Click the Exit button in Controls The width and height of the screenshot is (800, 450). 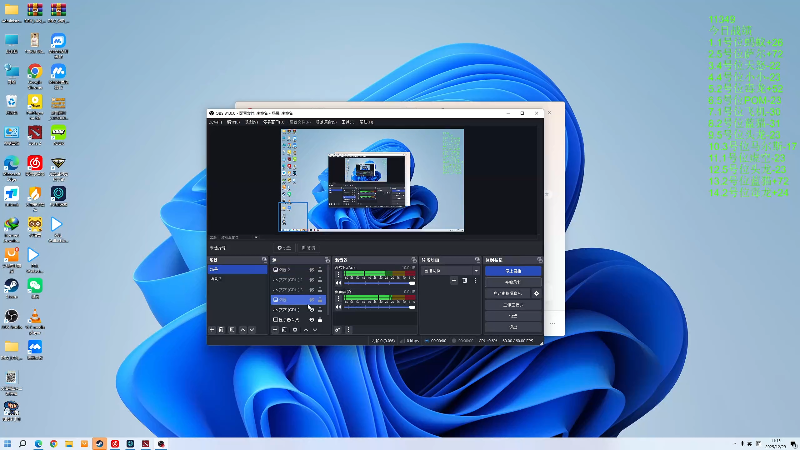[x=513, y=327]
